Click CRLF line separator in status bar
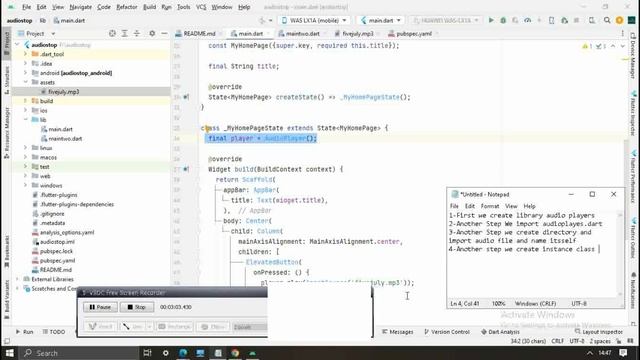The width and height of the screenshot is (640, 360). (558, 341)
